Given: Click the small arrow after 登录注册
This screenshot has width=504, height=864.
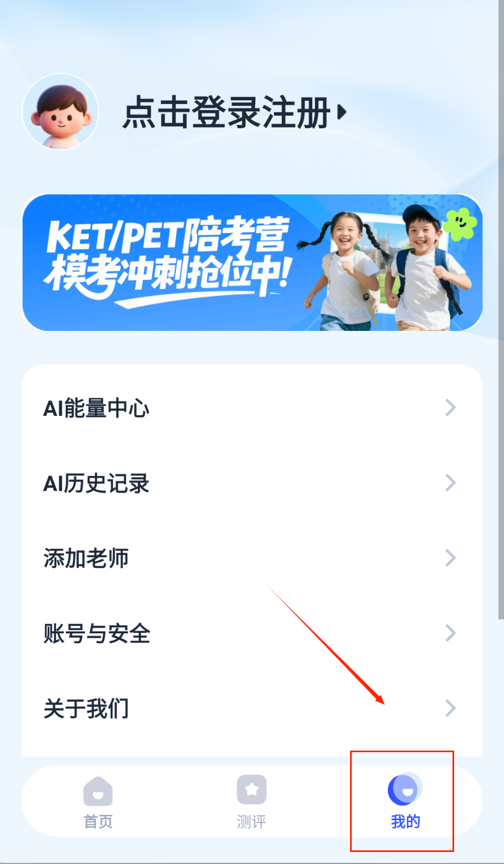Looking at the screenshot, I should coord(342,112).
